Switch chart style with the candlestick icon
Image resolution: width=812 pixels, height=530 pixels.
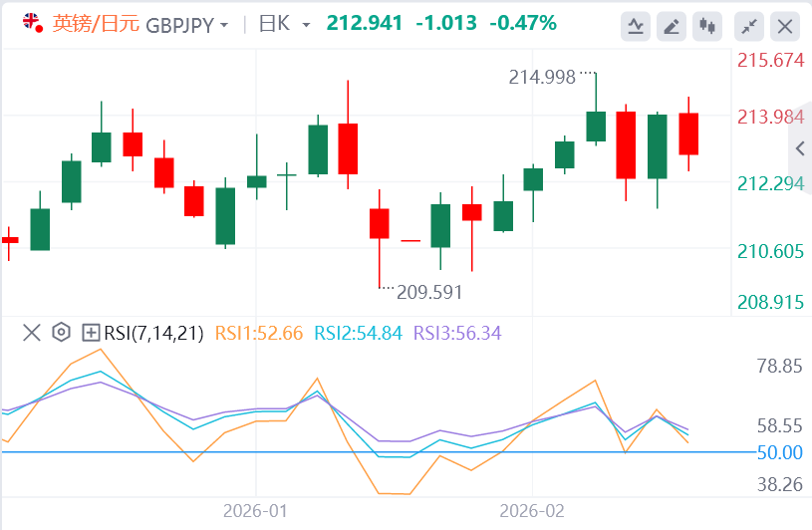pyautogui.click(x=708, y=26)
